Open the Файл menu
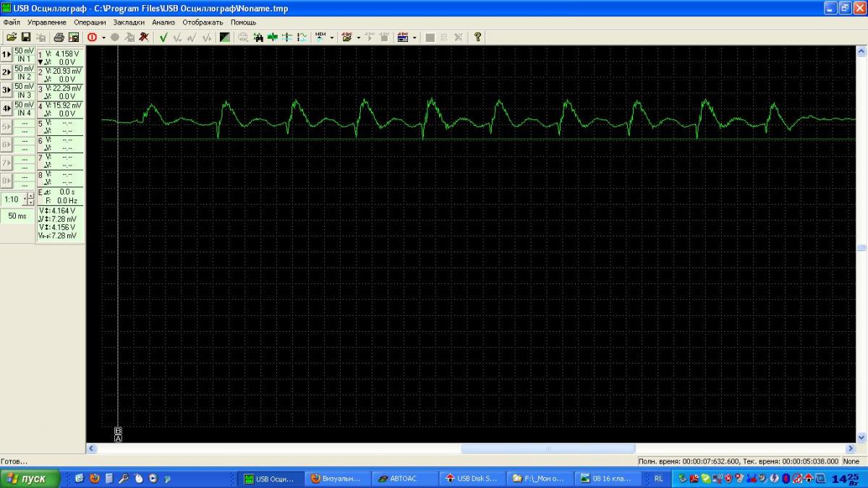Image resolution: width=868 pixels, height=488 pixels. click(12, 22)
